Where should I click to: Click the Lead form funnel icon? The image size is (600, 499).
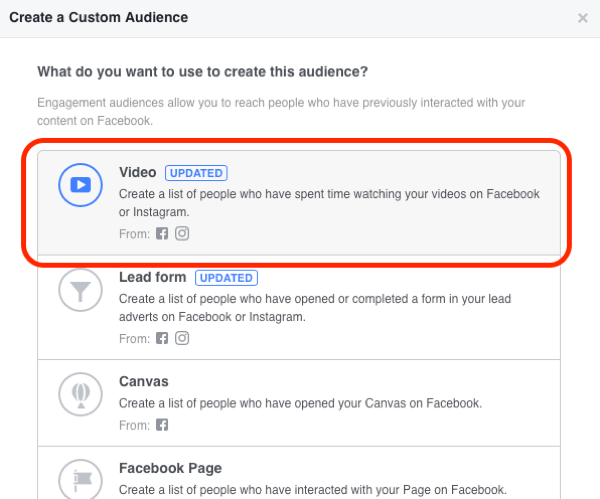click(x=80, y=290)
